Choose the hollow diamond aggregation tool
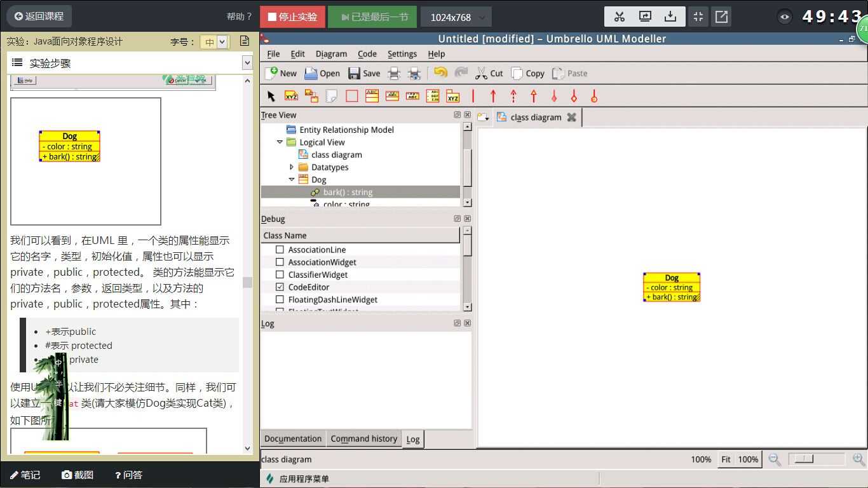 tap(574, 96)
